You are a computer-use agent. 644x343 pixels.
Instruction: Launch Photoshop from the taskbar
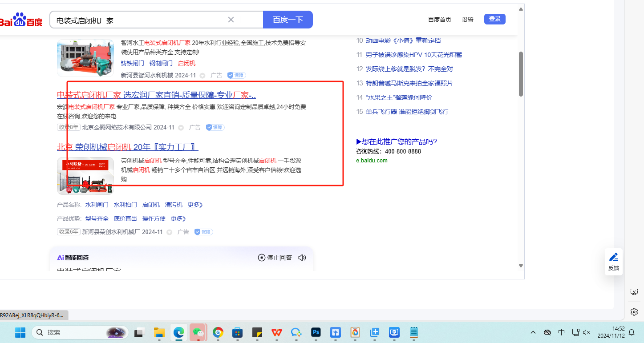click(316, 332)
